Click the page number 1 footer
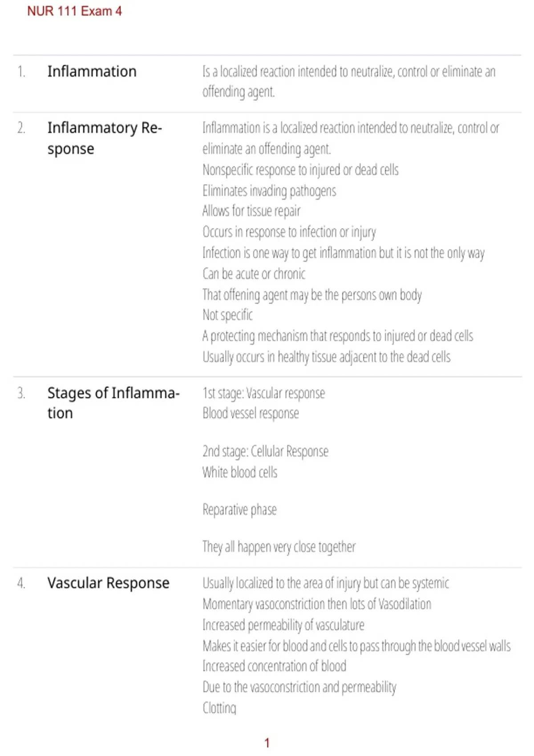Viewport: 534px width, 756px height. coord(267,743)
